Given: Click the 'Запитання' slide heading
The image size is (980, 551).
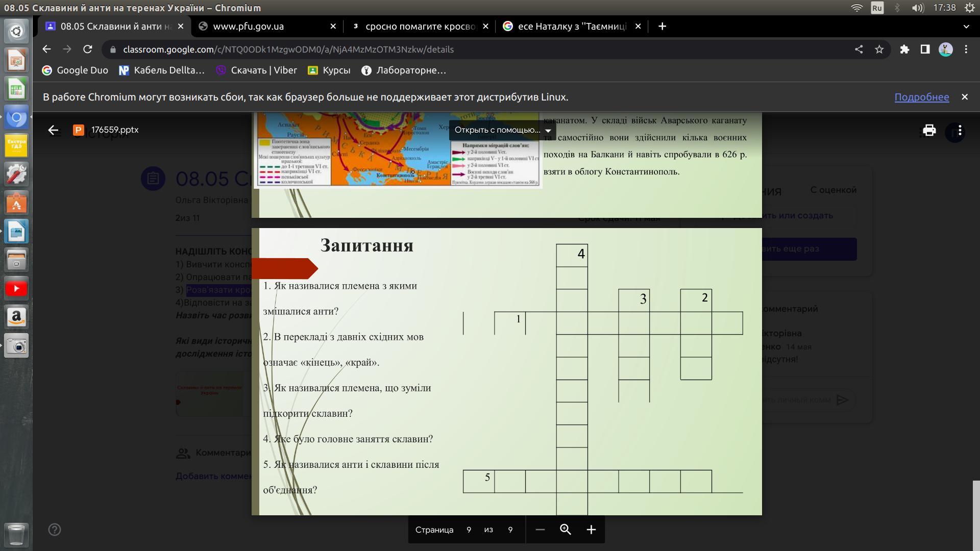Looking at the screenshot, I should pos(367,245).
